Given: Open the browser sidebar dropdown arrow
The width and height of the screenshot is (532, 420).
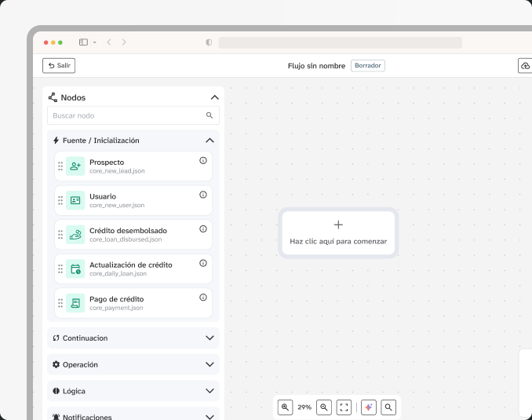Looking at the screenshot, I should [x=95, y=42].
